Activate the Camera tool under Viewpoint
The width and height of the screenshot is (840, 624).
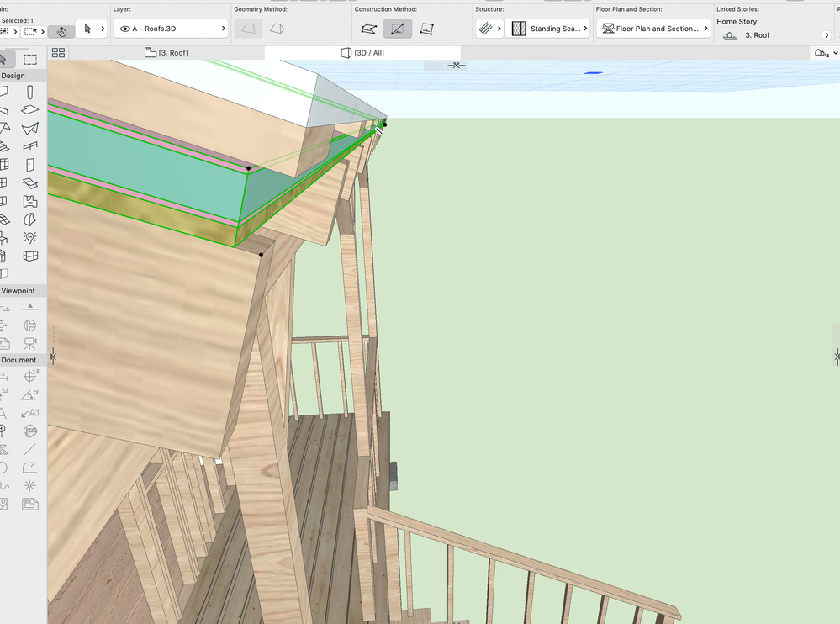coord(30,343)
